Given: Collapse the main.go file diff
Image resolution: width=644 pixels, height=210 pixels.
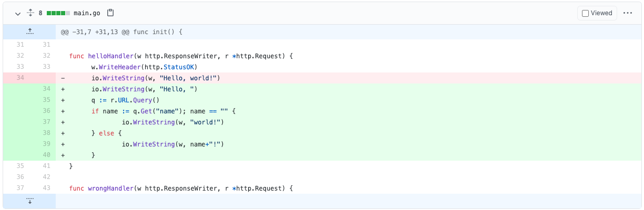Looking at the screenshot, I should (18, 13).
